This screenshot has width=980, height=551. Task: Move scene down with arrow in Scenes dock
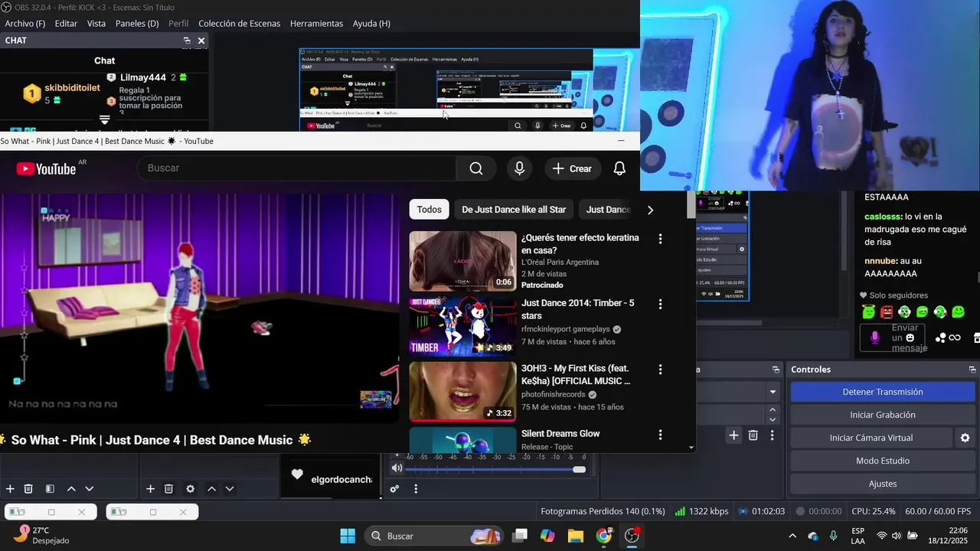(x=90, y=489)
